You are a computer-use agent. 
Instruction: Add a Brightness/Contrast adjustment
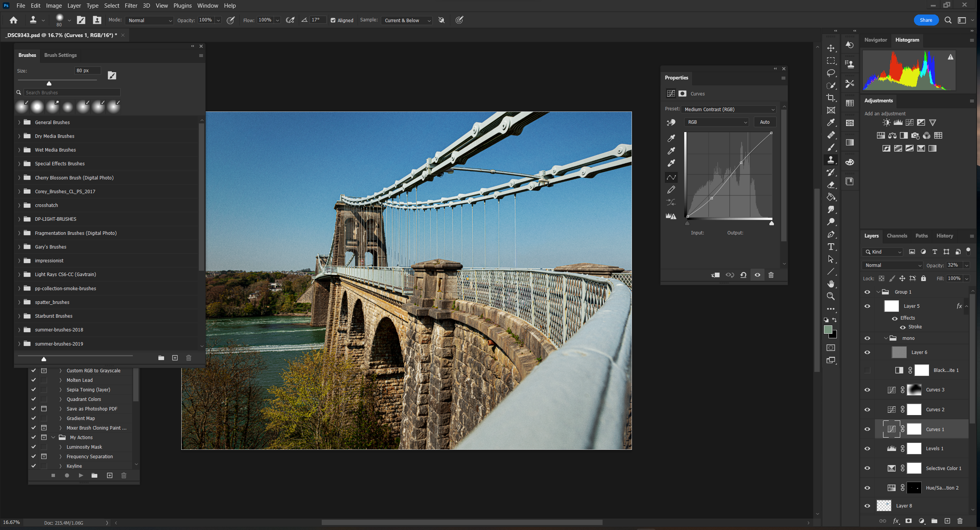[887, 123]
